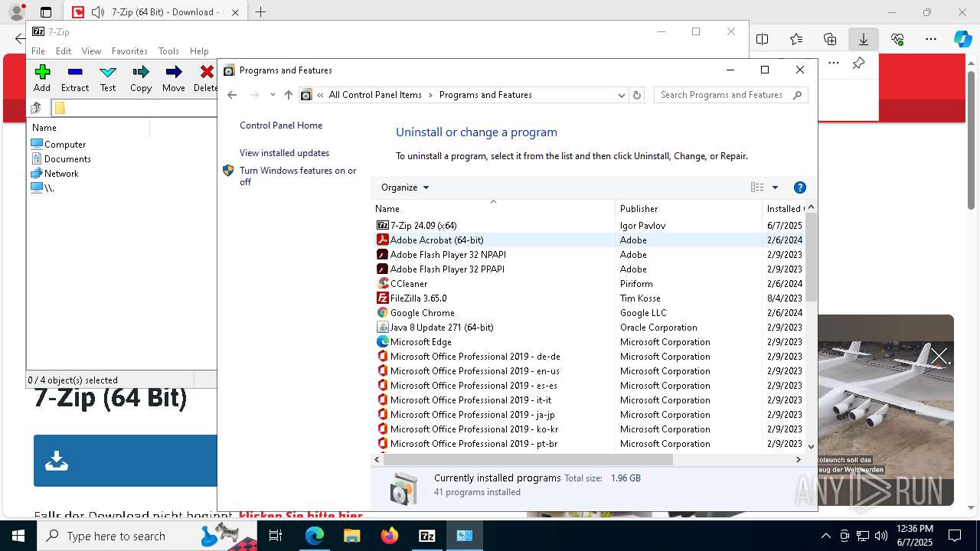Open Edge favorites star icon
This screenshot has height=551, width=980.
pyautogui.click(x=796, y=39)
